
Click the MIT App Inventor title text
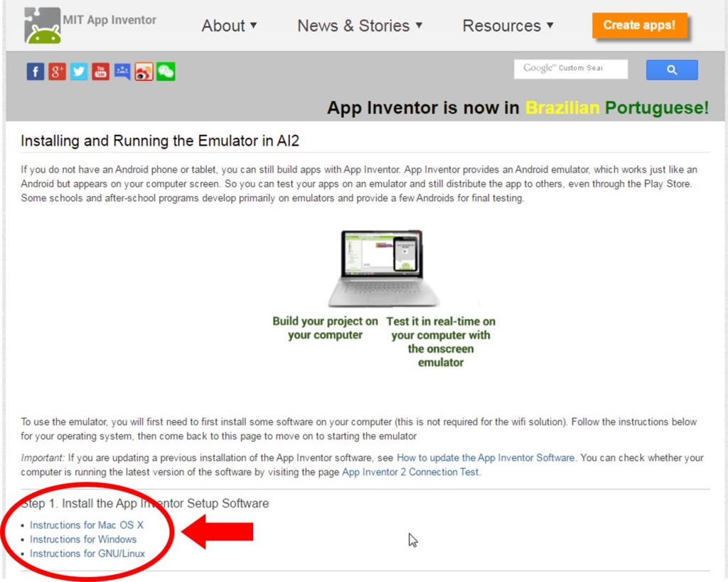click(109, 20)
